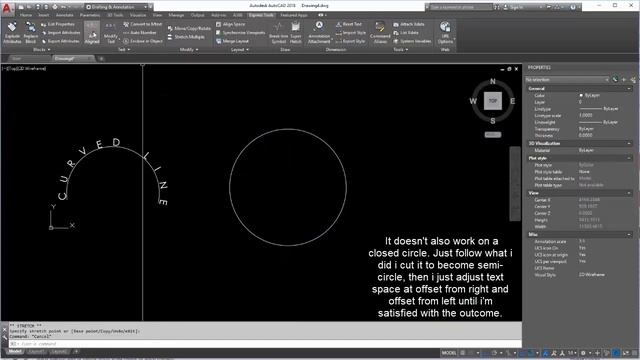This screenshot has height=360, width=640.
Task: Open the Home ribbon tab
Action: (x=26, y=15)
